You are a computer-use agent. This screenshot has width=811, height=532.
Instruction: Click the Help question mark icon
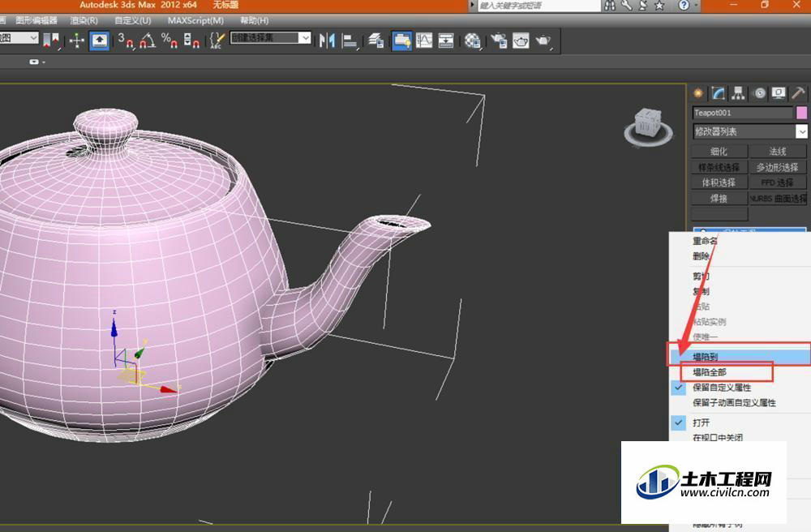click(684, 5)
